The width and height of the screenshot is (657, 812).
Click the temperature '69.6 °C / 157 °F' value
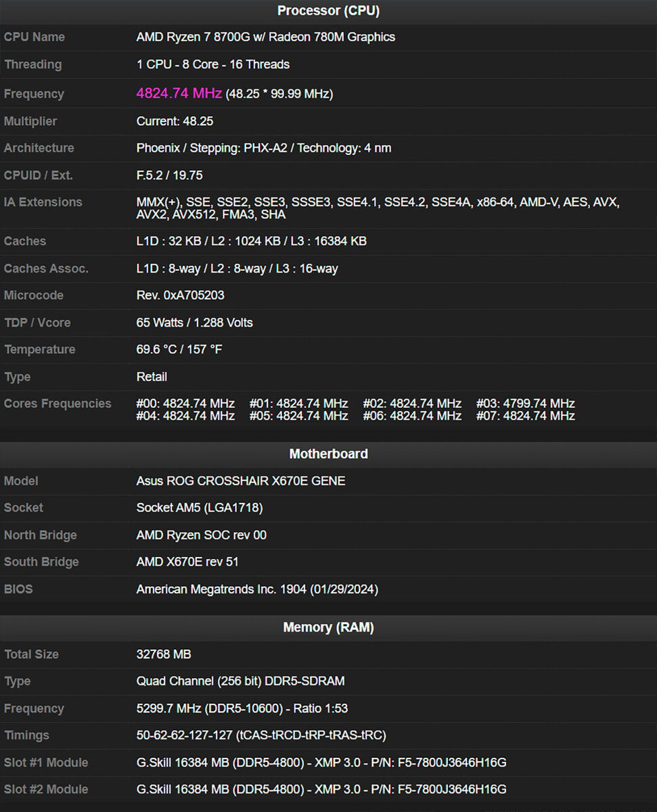[179, 350]
